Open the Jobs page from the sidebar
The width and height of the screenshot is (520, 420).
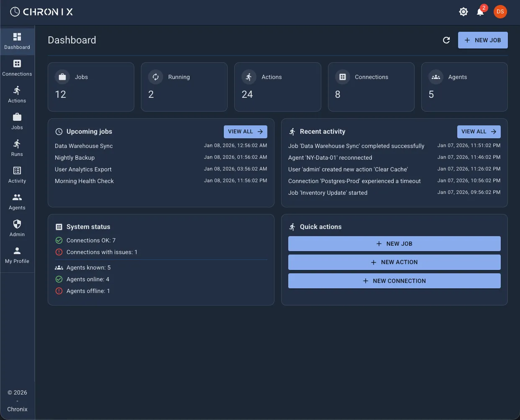(17, 121)
